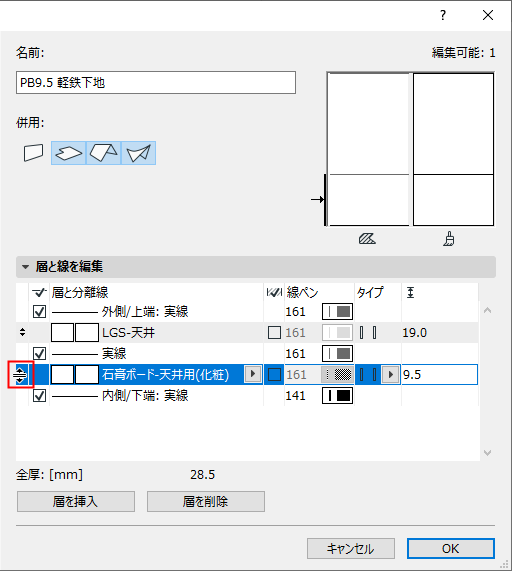Confirm with the OK button
Image resolution: width=512 pixels, height=571 pixels.
click(x=451, y=548)
